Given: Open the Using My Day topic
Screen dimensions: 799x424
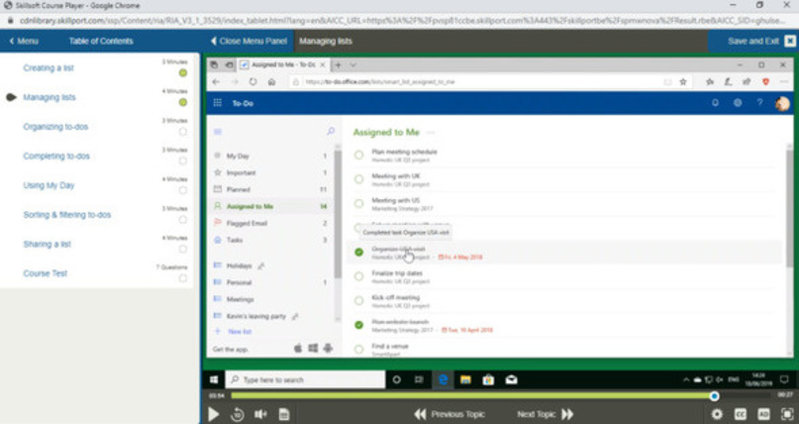Looking at the screenshot, I should pos(48,185).
